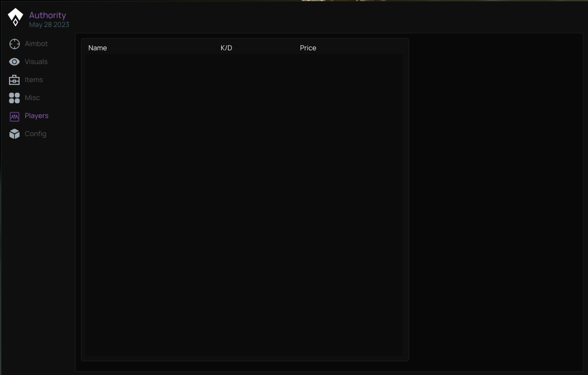
Task: Click the blank panel right of the table
Action: (496, 203)
